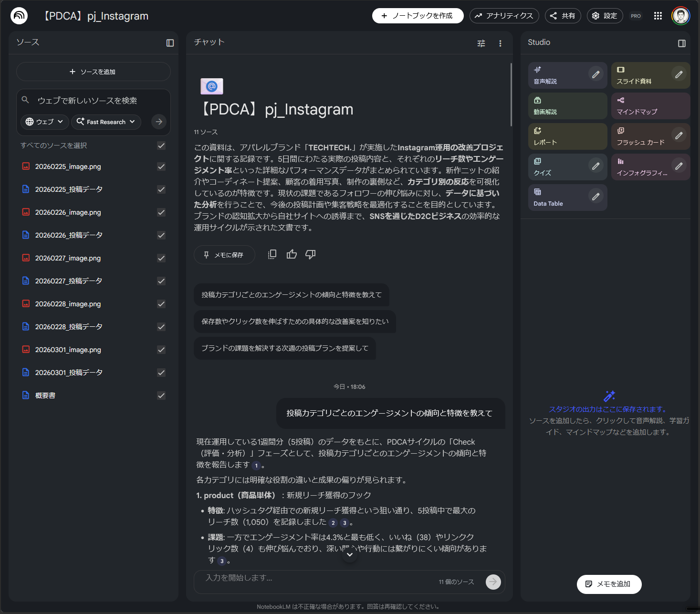Give a thumbs up to the summary
Screen dimensions: 700x614
[292, 254]
